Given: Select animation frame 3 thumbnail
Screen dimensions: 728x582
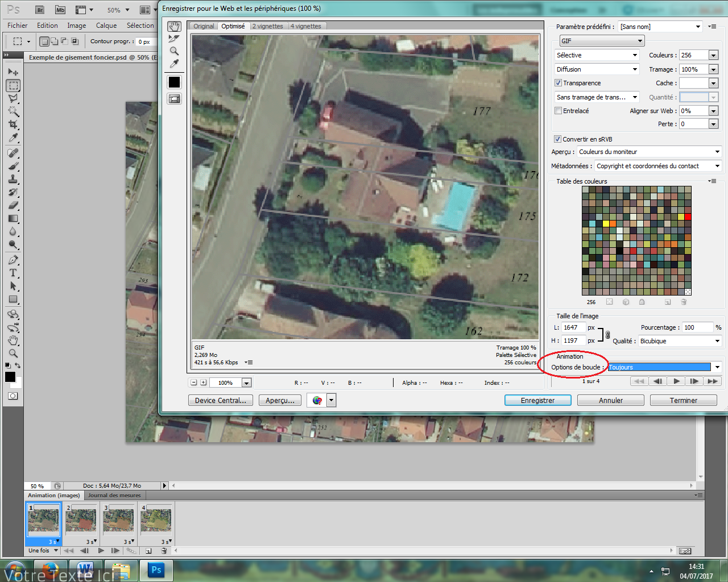Looking at the screenshot, I should tap(118, 521).
